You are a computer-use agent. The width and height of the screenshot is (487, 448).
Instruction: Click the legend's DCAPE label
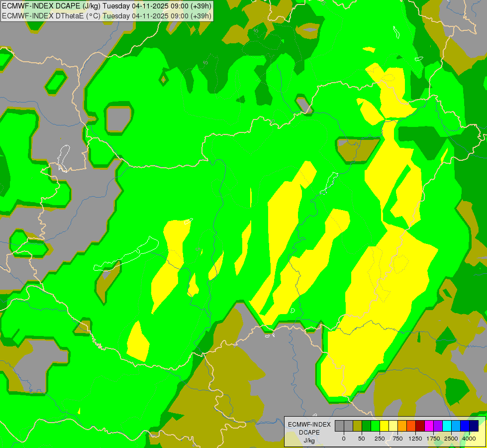309,433
